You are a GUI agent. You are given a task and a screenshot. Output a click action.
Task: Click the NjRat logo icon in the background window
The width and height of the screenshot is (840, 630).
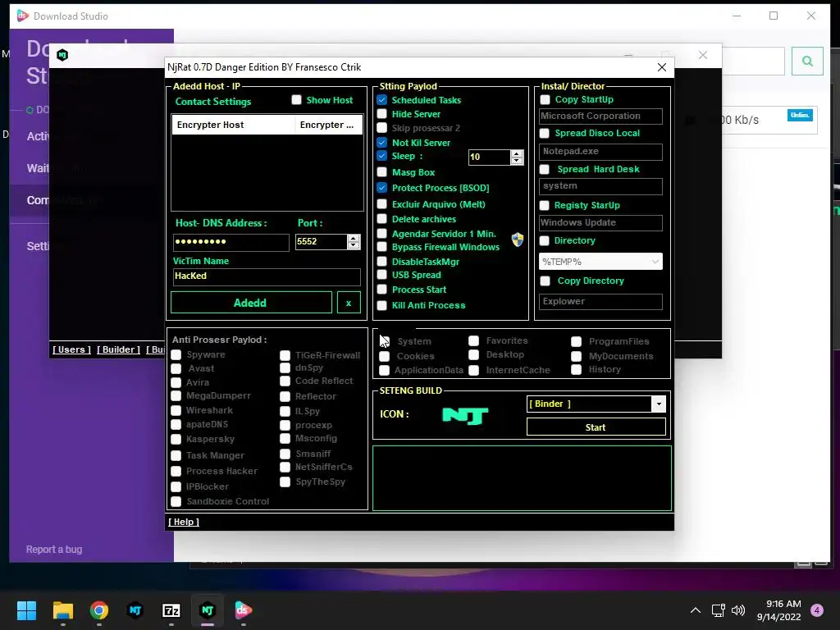62,55
